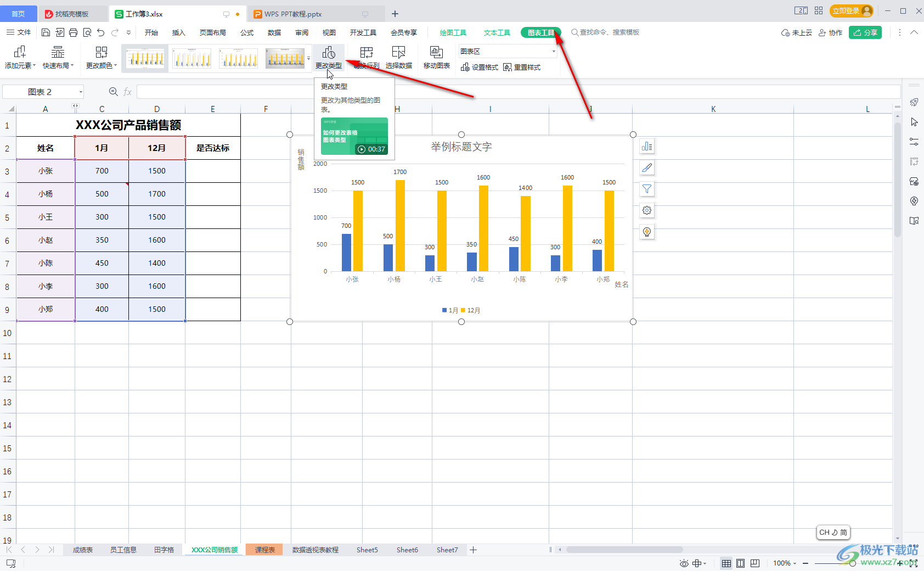The height and width of the screenshot is (571, 924).
Task: Select page break preview icon in status bar
Action: click(x=755, y=563)
